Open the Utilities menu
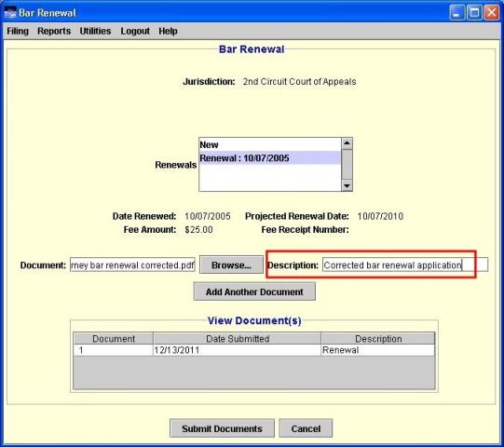The image size is (504, 447). pyautogui.click(x=95, y=31)
